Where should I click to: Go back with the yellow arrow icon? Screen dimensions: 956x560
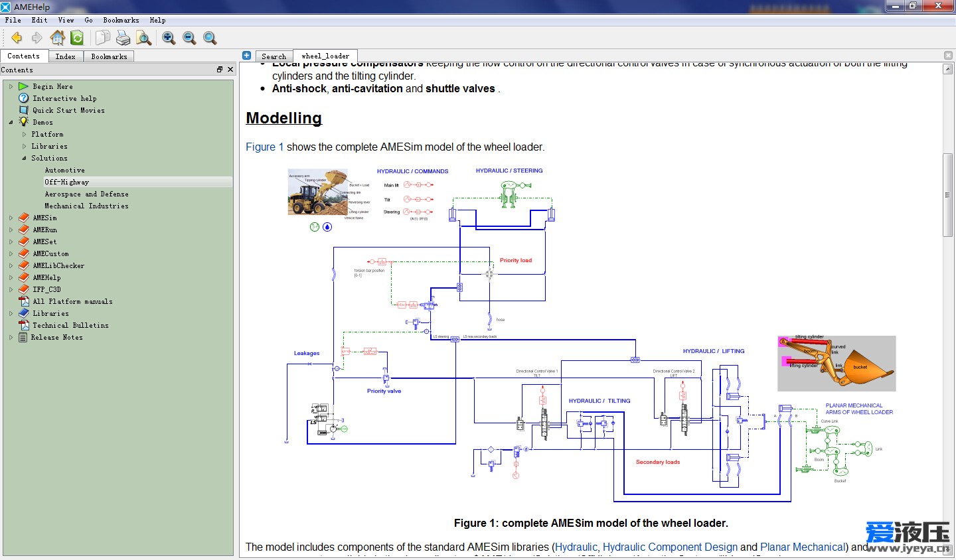click(17, 38)
